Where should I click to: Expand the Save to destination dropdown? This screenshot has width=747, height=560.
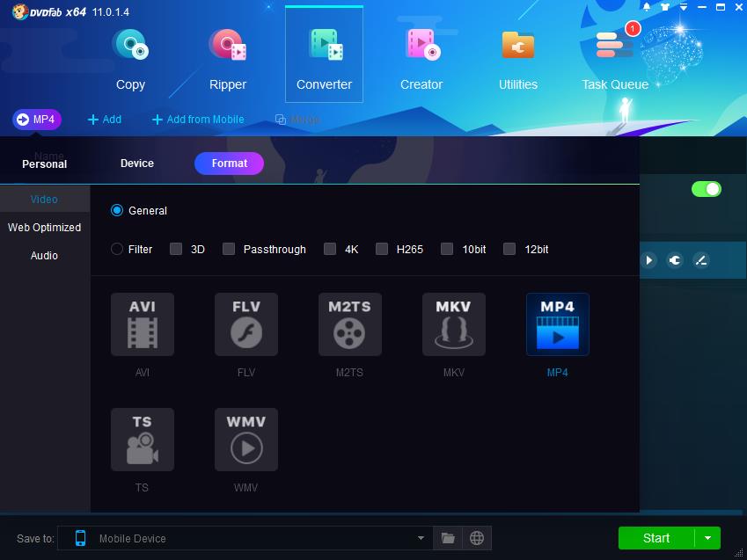click(421, 538)
